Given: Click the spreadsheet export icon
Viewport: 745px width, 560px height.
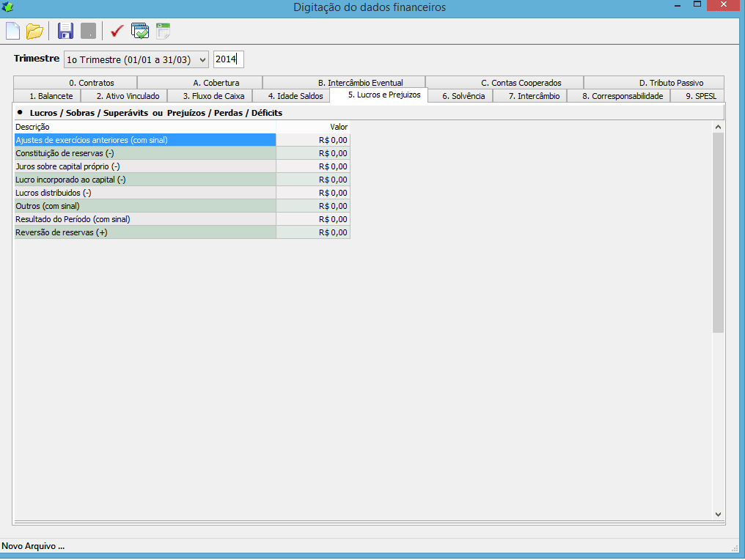Looking at the screenshot, I should pos(163,31).
